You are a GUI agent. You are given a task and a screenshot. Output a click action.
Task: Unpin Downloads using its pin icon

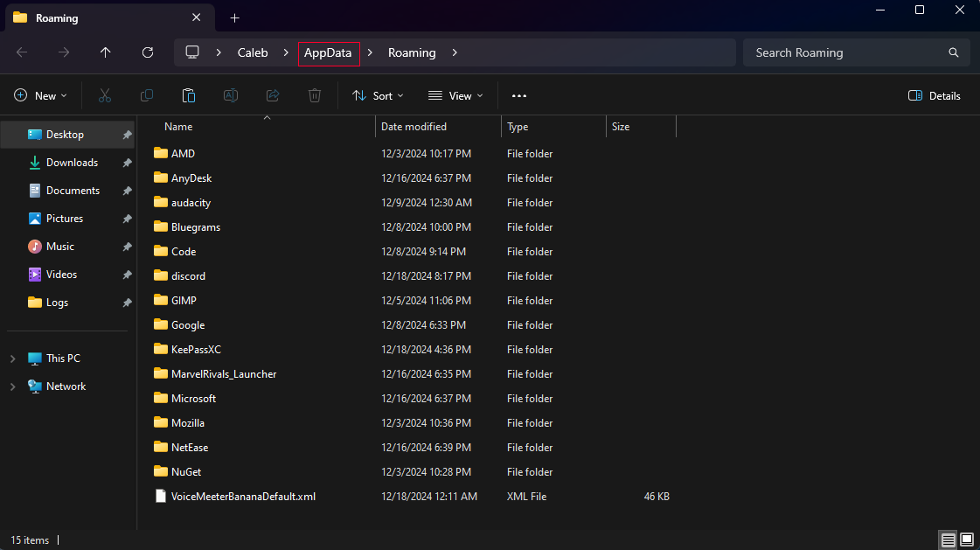tap(127, 164)
